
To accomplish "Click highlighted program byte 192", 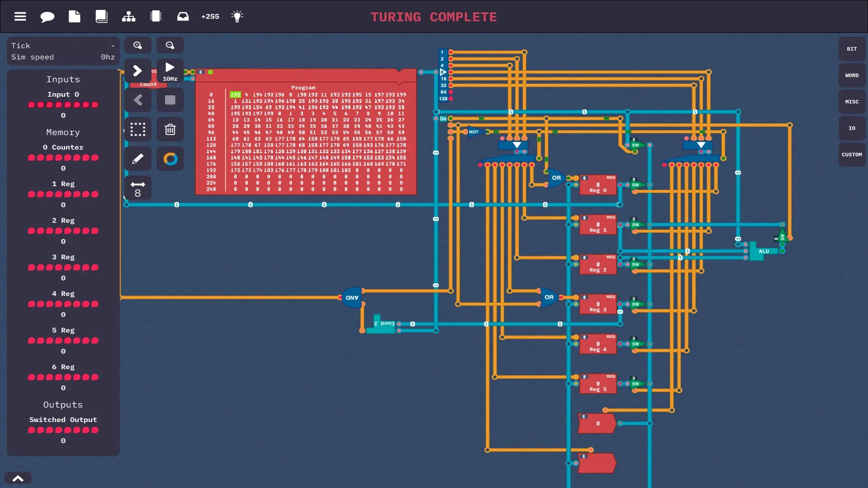I will click(235, 95).
